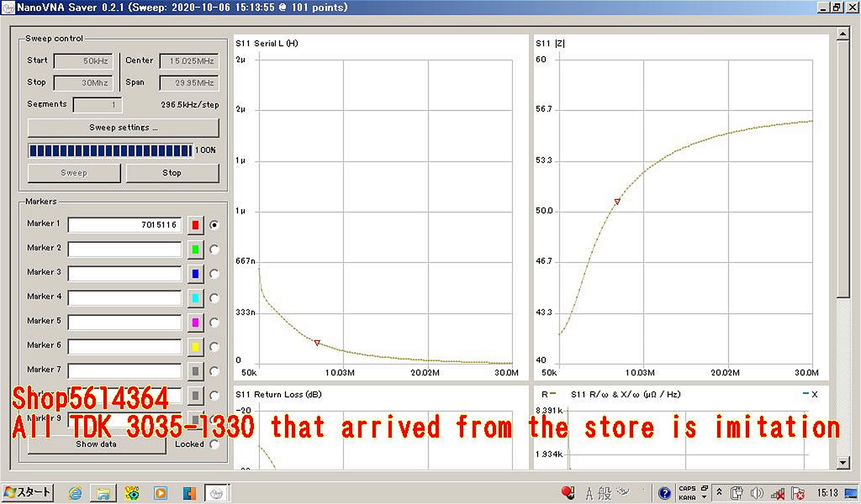The image size is (861, 504).
Task: Click the Stop frequency field
Action: pyautogui.click(x=83, y=83)
